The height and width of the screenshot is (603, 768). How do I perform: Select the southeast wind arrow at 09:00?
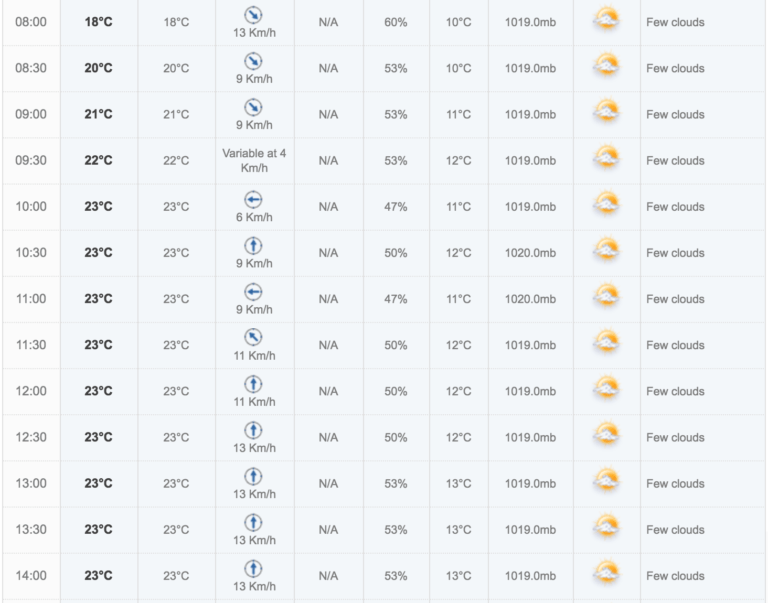(253, 107)
